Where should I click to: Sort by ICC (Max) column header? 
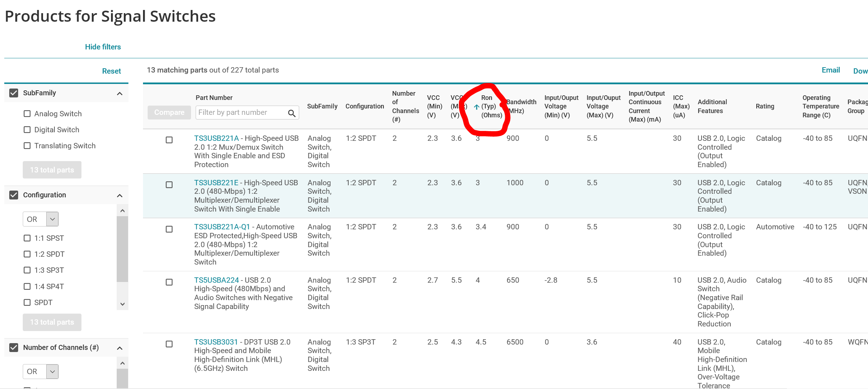point(681,106)
